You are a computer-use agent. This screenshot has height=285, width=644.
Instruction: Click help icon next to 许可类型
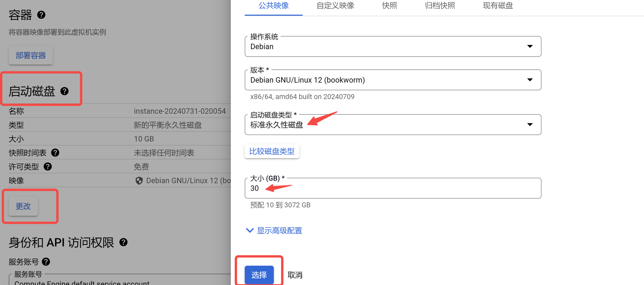48,167
